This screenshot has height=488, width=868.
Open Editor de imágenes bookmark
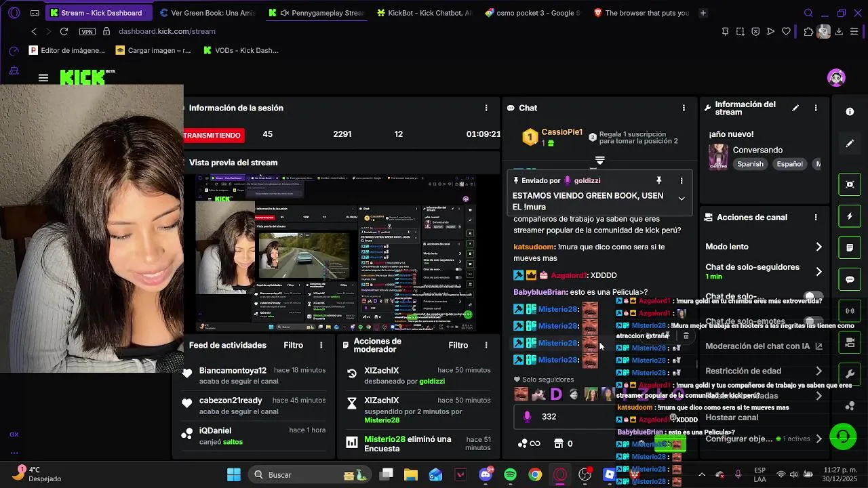[67, 50]
